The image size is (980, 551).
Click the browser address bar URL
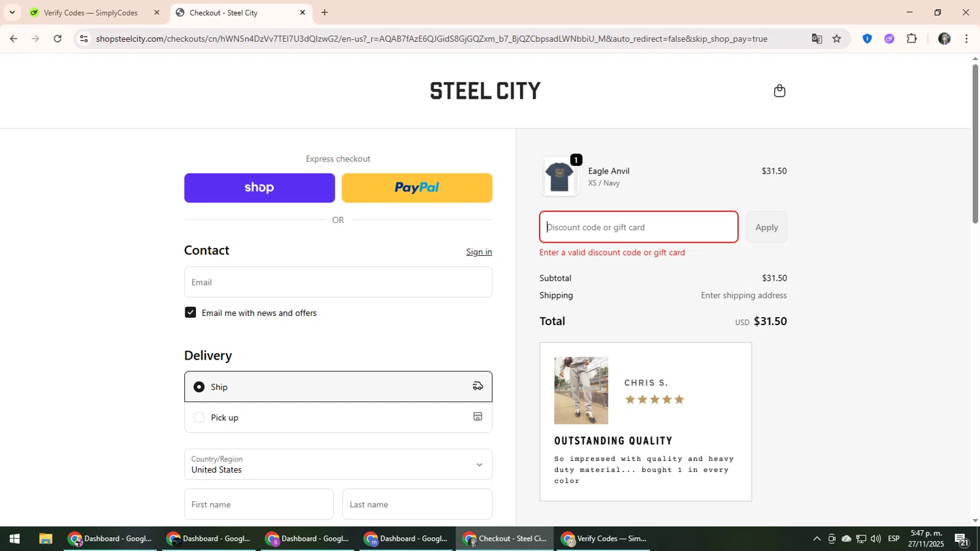click(431, 39)
